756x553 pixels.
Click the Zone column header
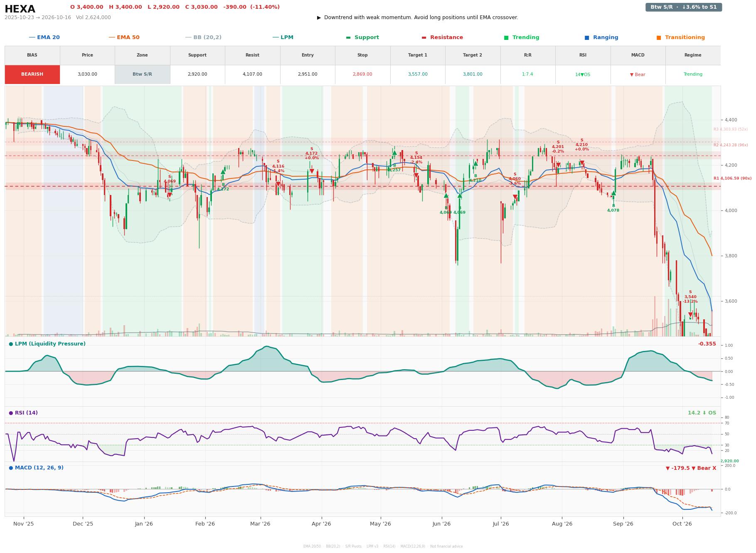click(x=142, y=55)
